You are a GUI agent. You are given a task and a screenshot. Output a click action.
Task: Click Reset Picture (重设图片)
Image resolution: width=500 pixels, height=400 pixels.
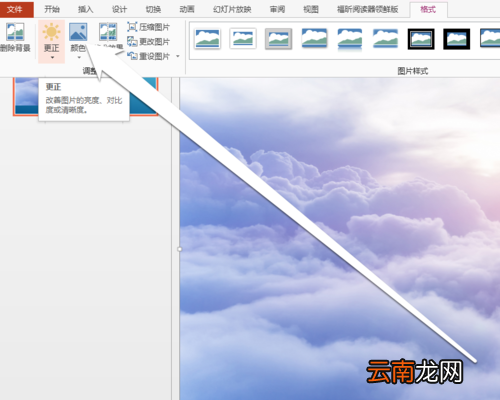coord(149,56)
